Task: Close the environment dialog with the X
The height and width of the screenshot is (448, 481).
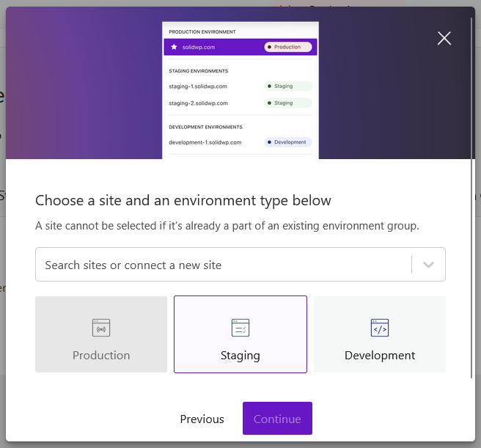Action: point(444,38)
